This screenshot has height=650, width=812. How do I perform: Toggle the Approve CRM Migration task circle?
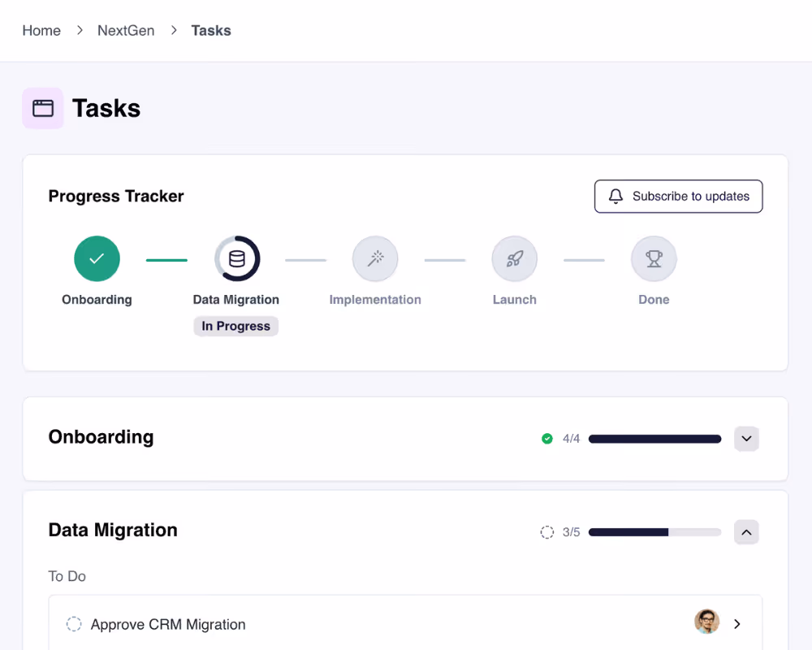[x=74, y=624]
